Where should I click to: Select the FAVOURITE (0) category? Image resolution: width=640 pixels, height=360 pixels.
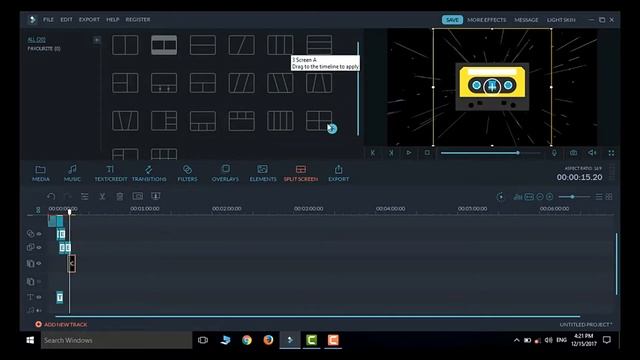click(x=44, y=49)
